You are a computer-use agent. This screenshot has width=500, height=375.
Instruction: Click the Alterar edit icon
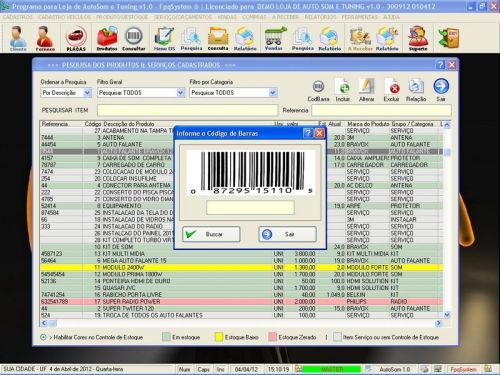[x=366, y=90]
